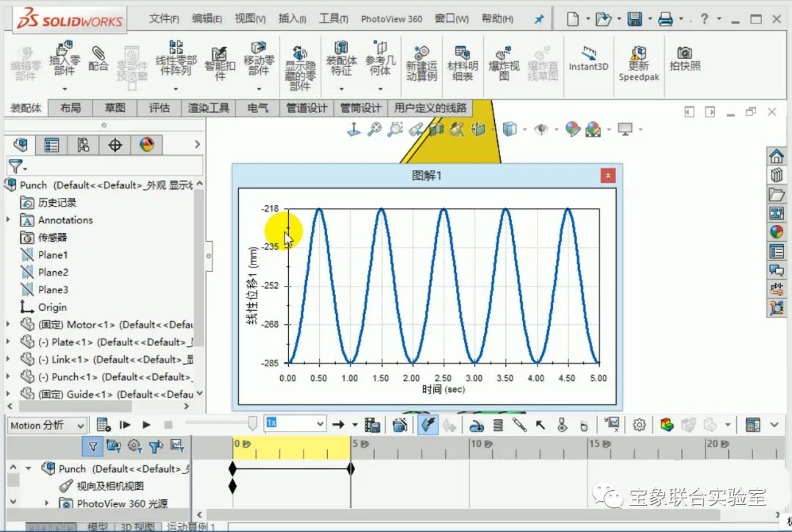Click the motor icon in motion toolbar

(476, 426)
